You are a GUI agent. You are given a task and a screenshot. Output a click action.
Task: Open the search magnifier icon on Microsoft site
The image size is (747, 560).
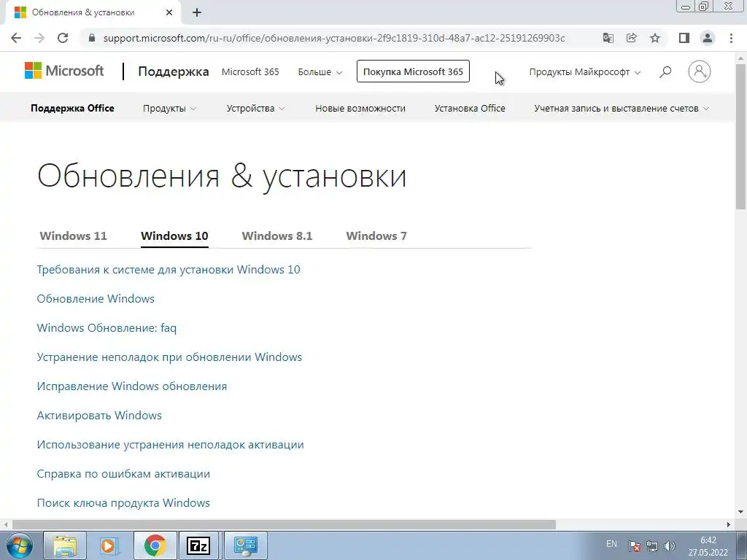(665, 72)
